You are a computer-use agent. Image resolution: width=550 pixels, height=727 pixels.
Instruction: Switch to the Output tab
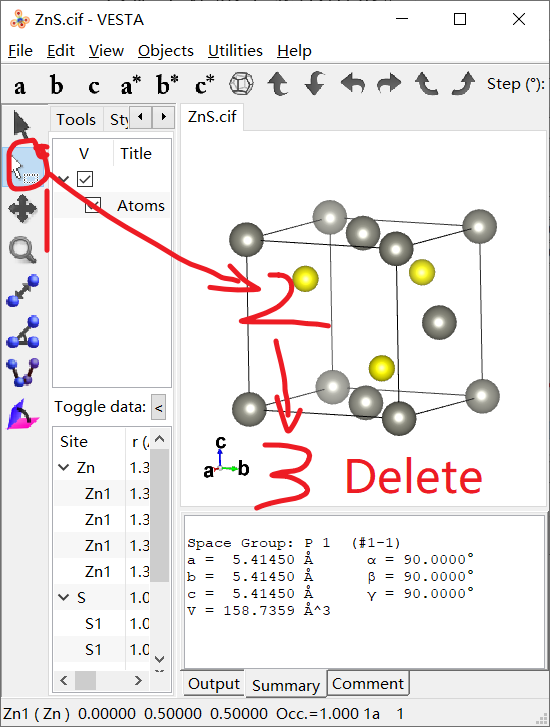click(x=214, y=683)
